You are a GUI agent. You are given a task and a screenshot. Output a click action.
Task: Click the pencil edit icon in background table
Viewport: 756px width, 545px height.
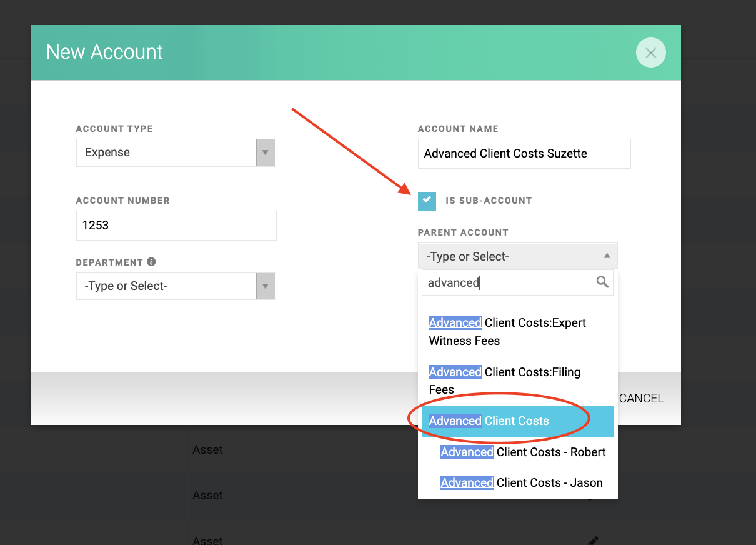pyautogui.click(x=593, y=540)
